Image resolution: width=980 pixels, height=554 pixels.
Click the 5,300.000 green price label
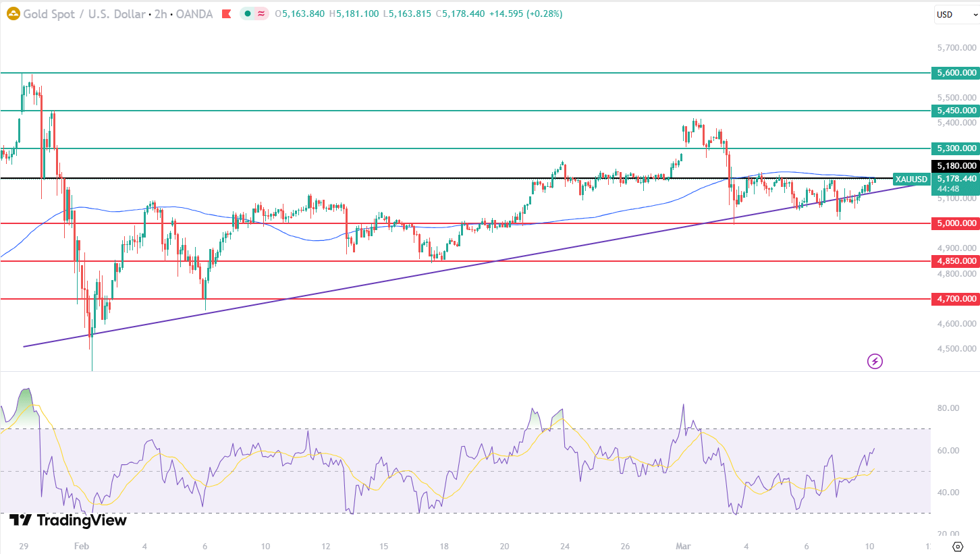(x=955, y=148)
